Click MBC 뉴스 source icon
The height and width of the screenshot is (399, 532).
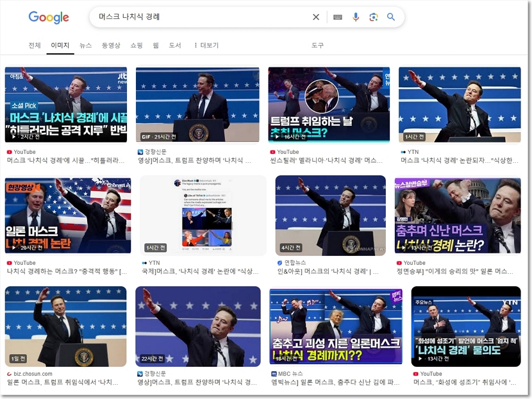tap(274, 374)
